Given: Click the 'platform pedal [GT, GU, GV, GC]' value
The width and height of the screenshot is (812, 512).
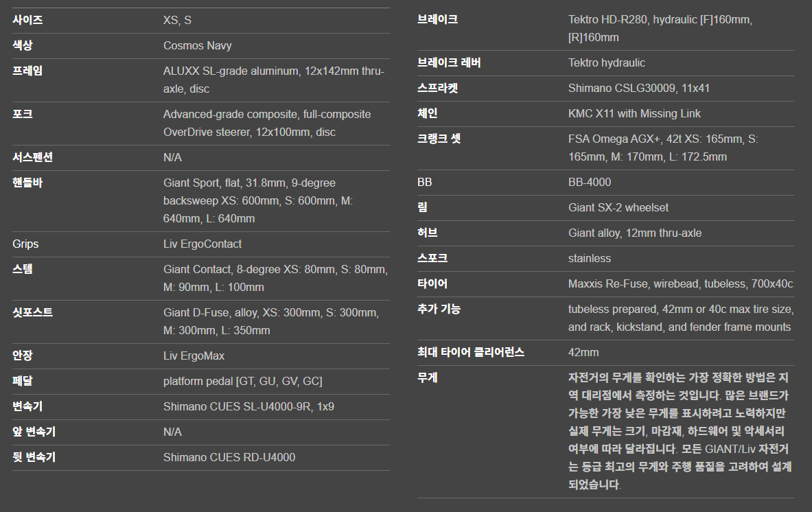Looking at the screenshot, I should tap(242, 381).
